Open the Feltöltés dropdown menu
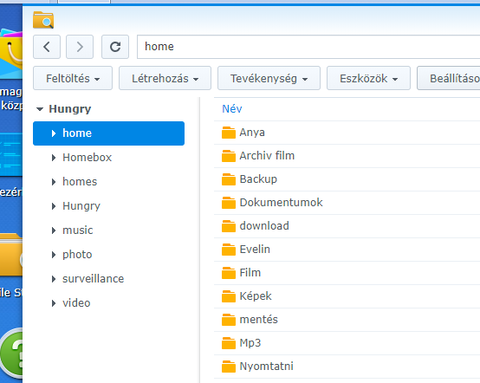Screen dimensions: 480x383 tap(73, 78)
